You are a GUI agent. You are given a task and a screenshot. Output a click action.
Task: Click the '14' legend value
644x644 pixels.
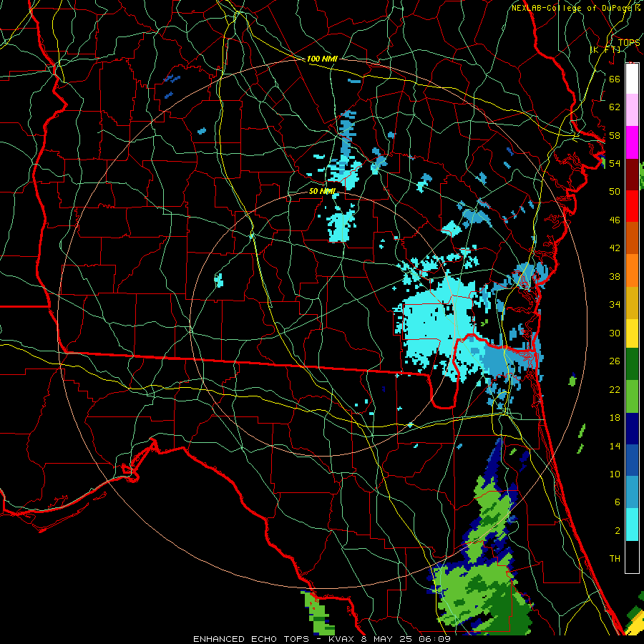pyautogui.click(x=615, y=446)
